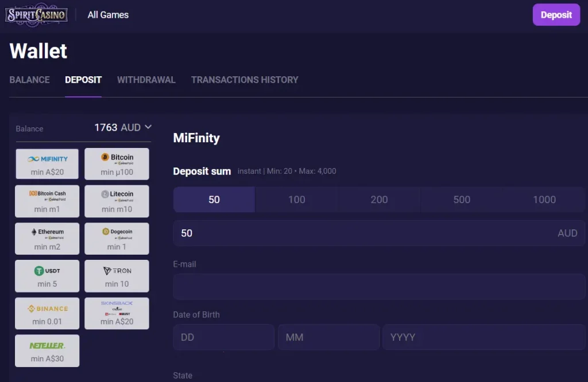Select the 50 deposit preset
The width and height of the screenshot is (588, 382).
click(214, 200)
